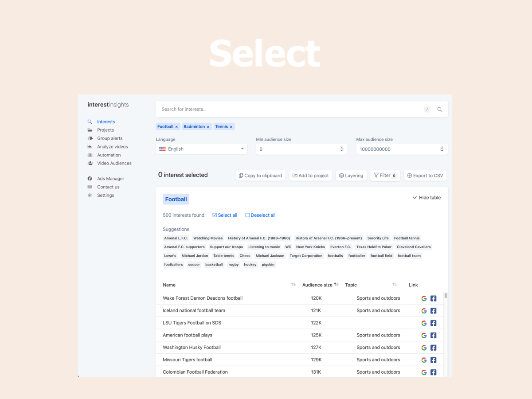532x399 pixels.
Task: Click the Max audience size input
Action: pyautogui.click(x=402, y=149)
